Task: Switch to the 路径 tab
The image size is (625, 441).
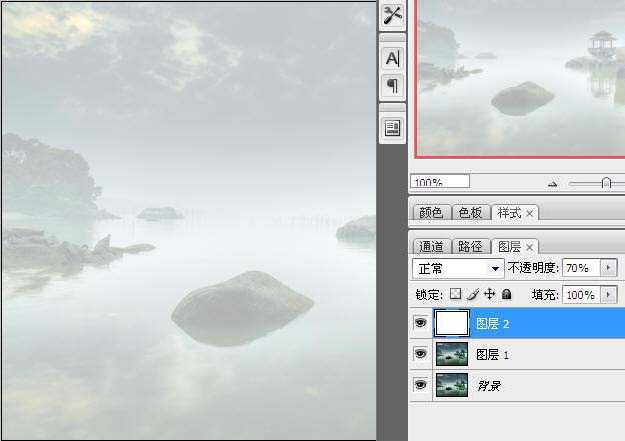Action: 470,246
